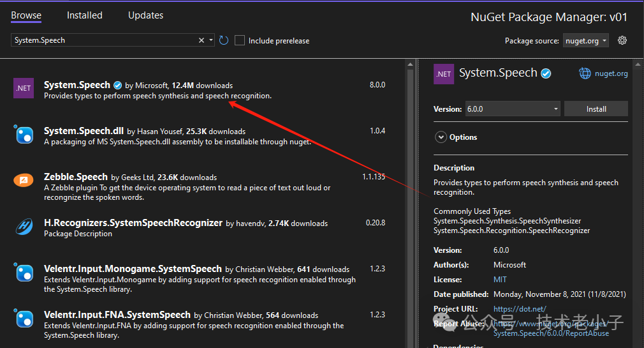Click the H.Recognizers package logo icon
The height and width of the screenshot is (348, 644).
[x=24, y=227]
